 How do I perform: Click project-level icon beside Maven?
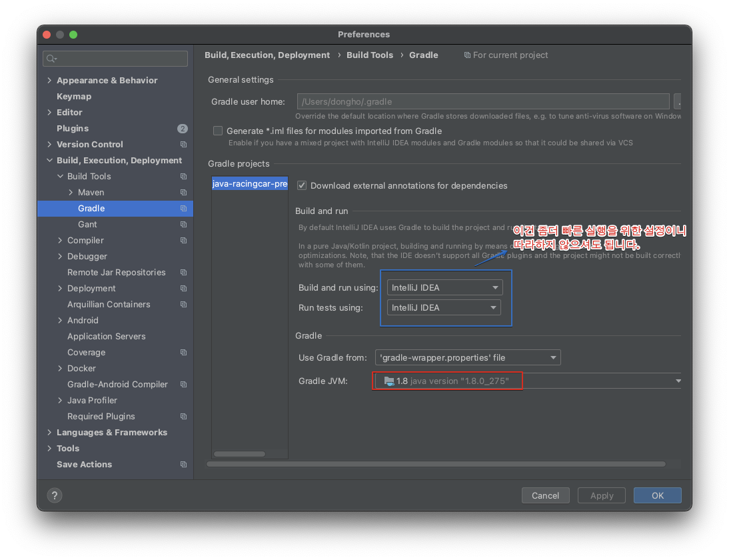coord(184,193)
